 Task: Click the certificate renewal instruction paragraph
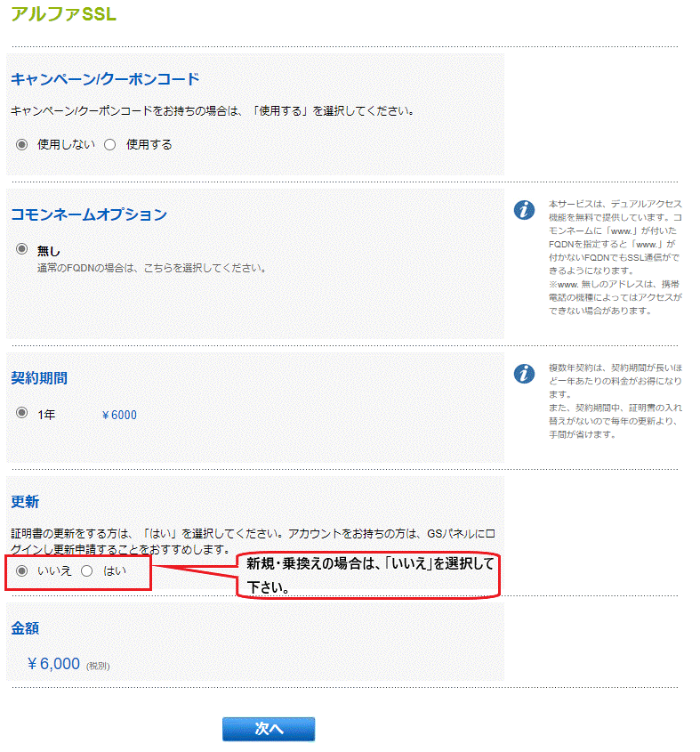(x=253, y=541)
